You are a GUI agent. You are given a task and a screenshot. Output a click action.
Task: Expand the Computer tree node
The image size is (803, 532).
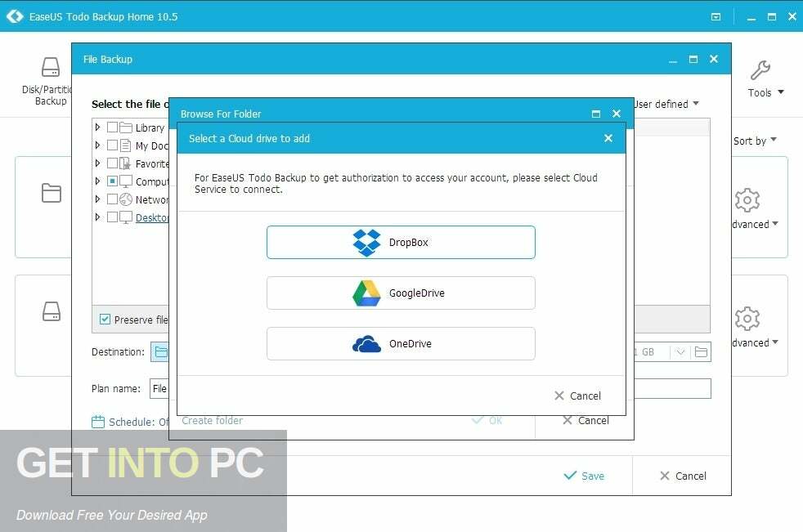[x=97, y=181]
